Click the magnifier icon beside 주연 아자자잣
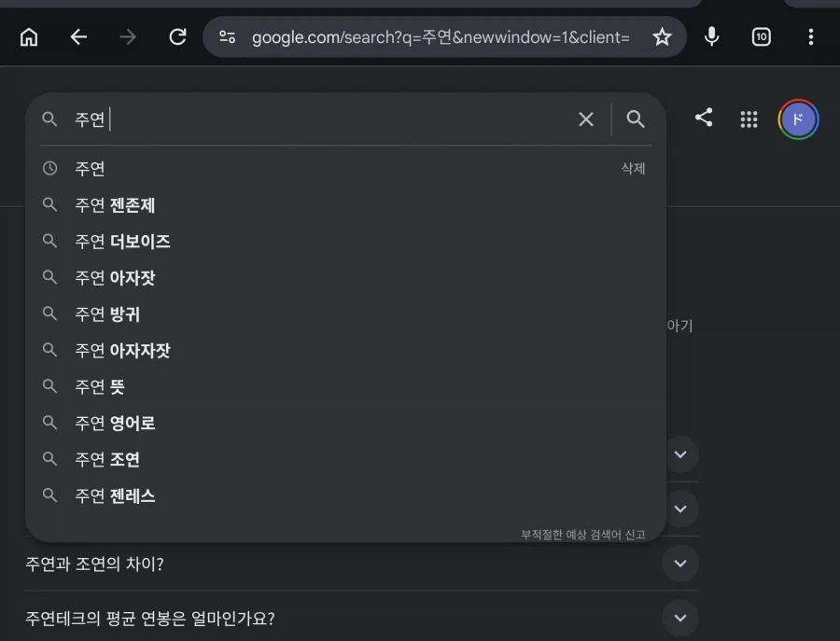Image resolution: width=840 pixels, height=641 pixels. [49, 350]
